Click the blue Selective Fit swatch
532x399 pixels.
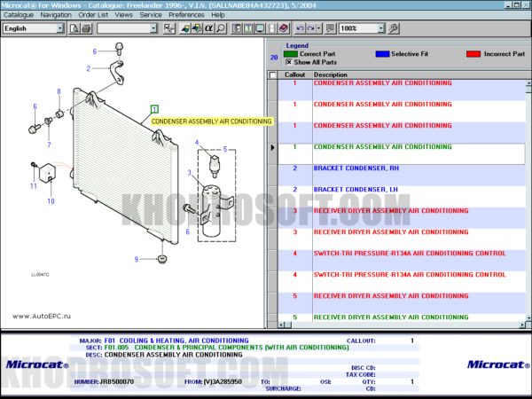(x=382, y=54)
